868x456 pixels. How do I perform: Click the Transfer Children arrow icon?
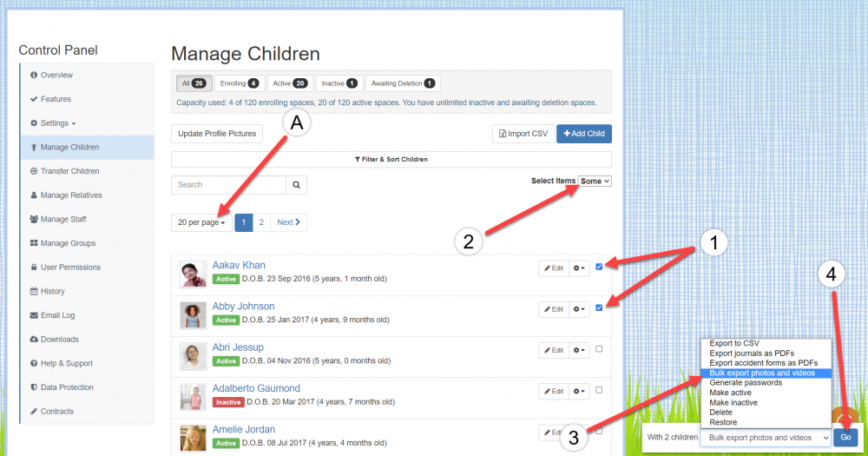click(34, 171)
